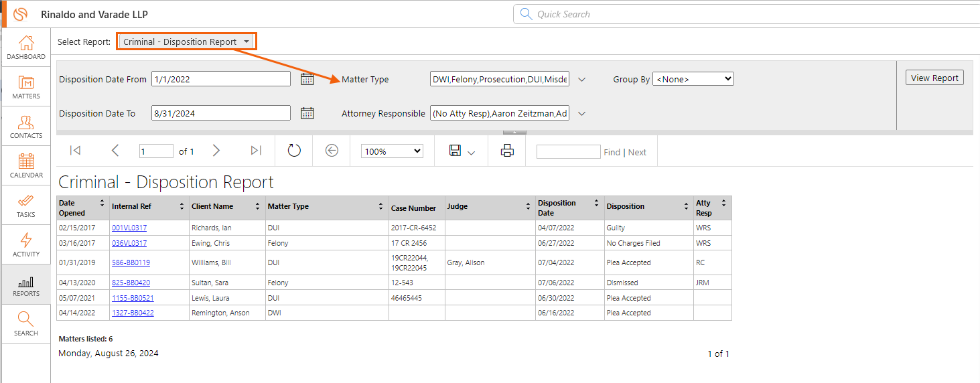Open calendar picker for Disposition Date From
Viewport: 980px width, 383px height.
307,79
